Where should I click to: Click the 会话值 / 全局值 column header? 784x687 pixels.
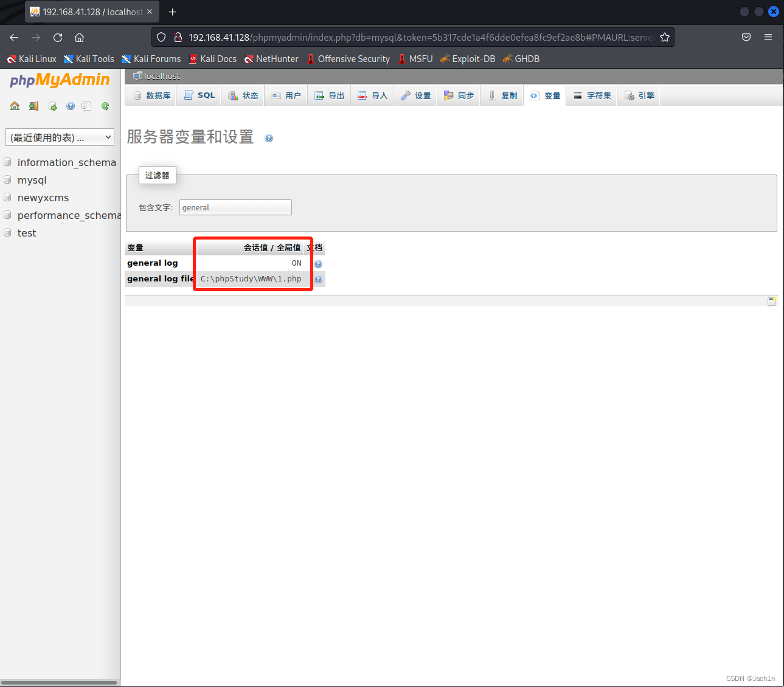tap(272, 247)
